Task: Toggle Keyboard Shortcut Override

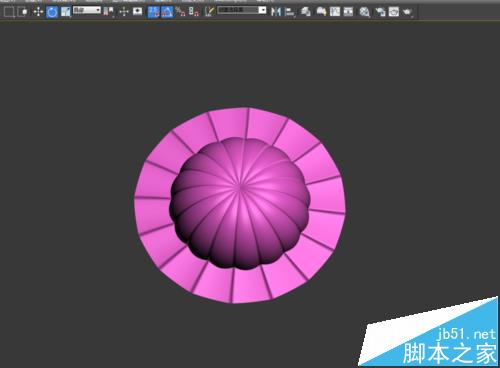Action: click(137, 12)
